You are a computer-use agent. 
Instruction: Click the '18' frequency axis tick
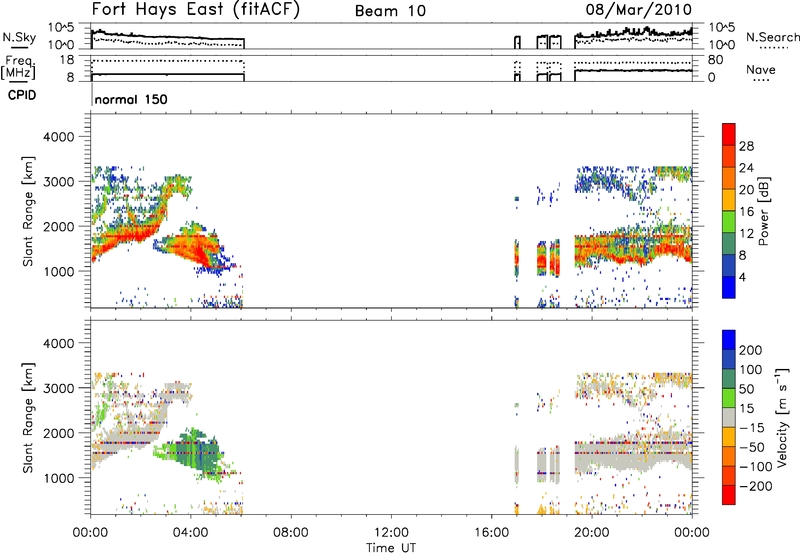click(x=67, y=60)
